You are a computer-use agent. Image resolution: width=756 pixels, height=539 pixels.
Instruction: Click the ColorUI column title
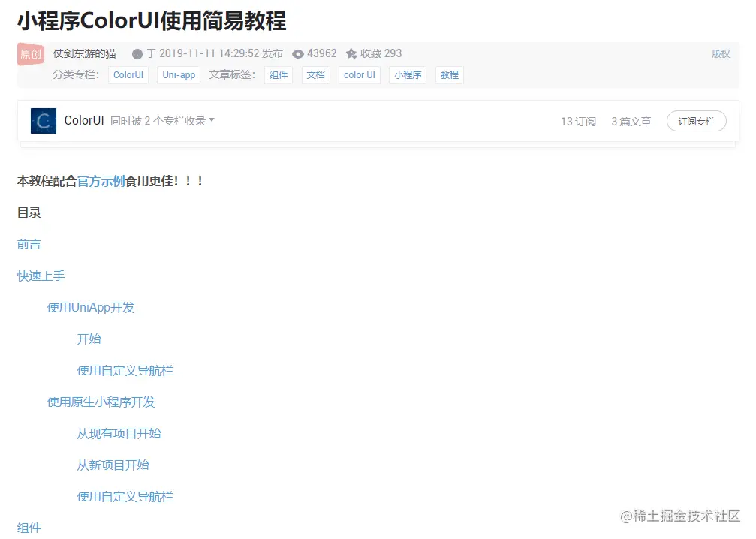click(84, 121)
